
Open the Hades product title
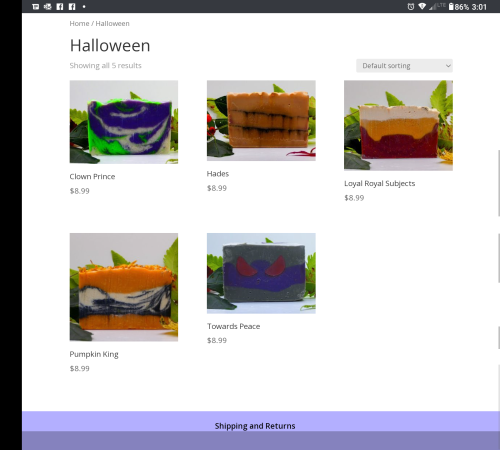218,174
